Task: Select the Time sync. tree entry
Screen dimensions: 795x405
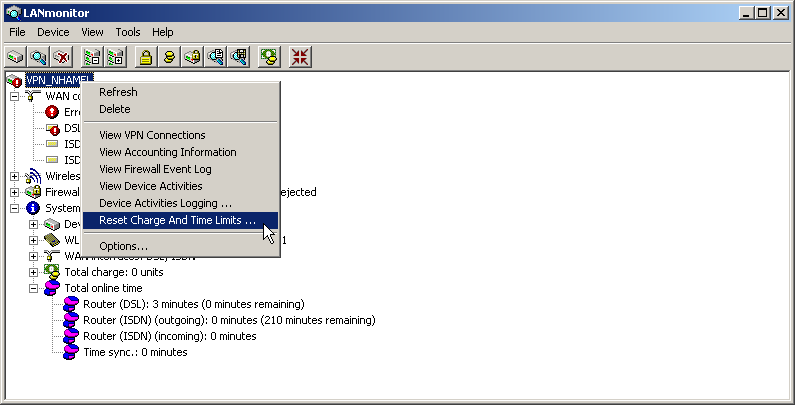Action: (135, 352)
